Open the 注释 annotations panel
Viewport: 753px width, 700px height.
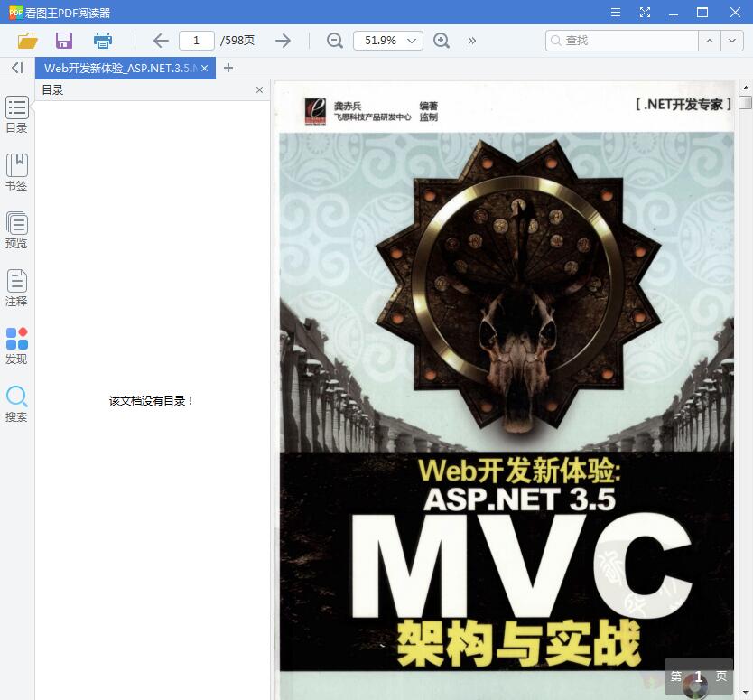click(x=17, y=288)
